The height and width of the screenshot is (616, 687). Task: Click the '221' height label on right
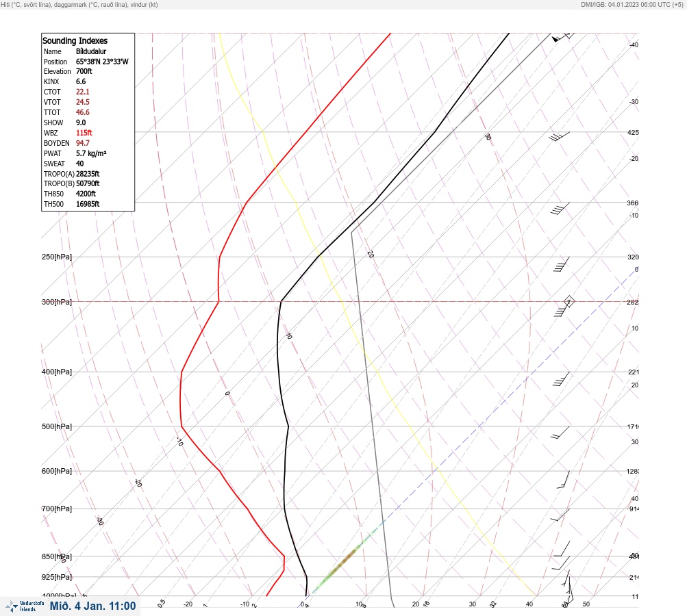tap(634, 372)
